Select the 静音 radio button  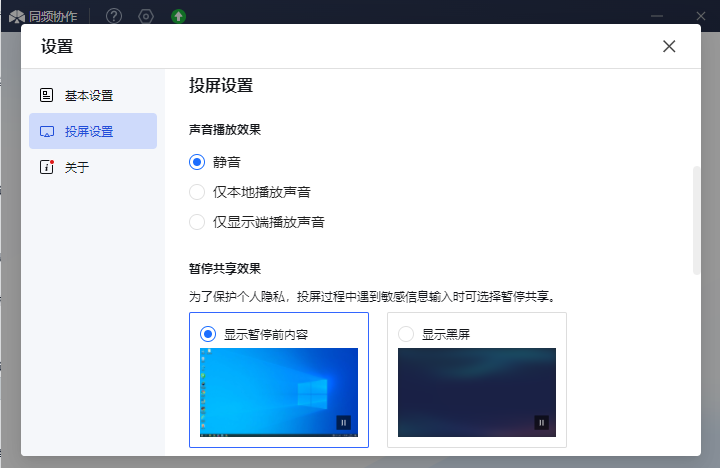click(197, 162)
